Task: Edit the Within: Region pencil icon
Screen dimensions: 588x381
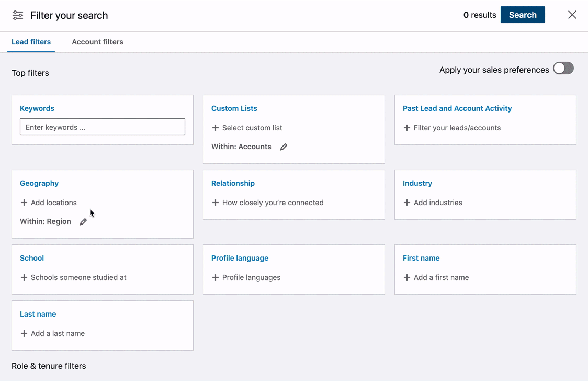Action: (x=83, y=222)
